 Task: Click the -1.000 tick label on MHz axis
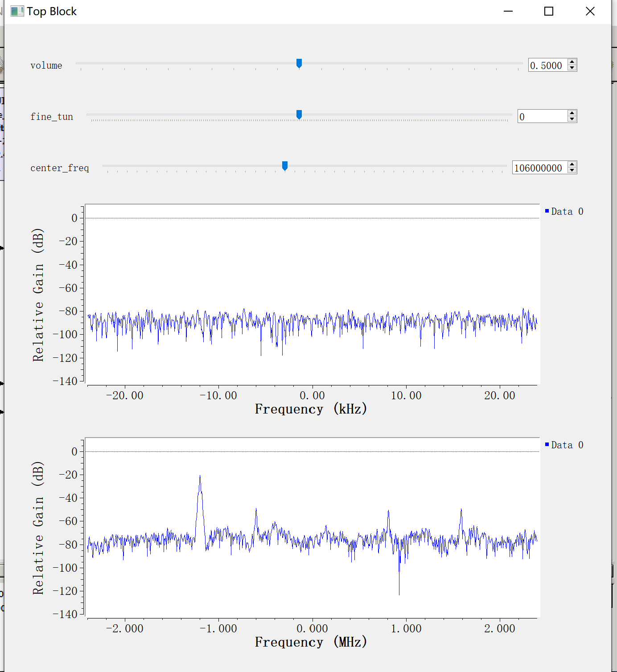(x=218, y=628)
